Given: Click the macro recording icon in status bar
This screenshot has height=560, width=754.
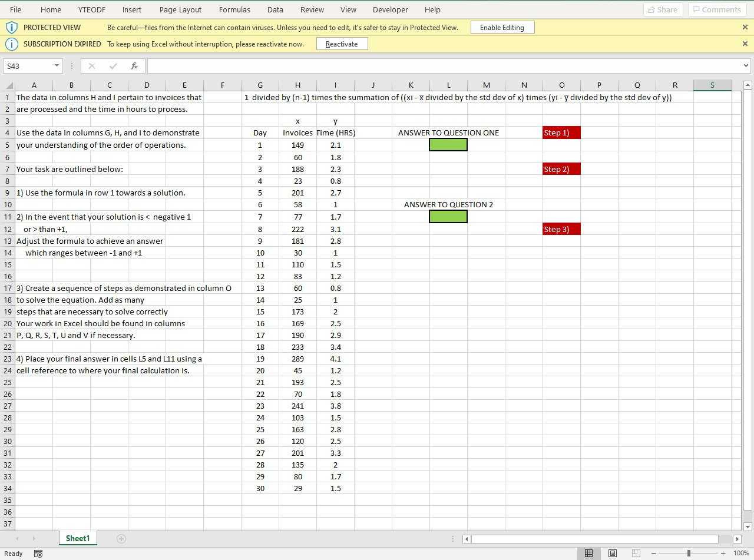Looking at the screenshot, I should coord(38,554).
